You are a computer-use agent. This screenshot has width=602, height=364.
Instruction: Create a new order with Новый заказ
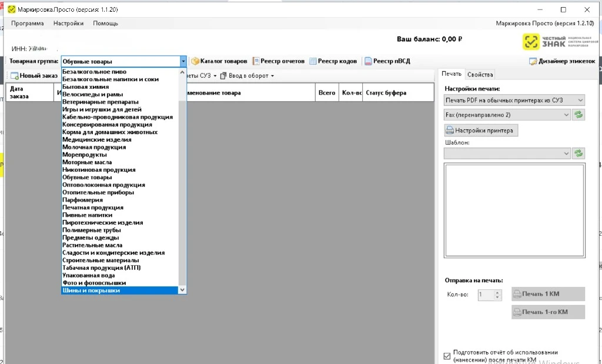(x=34, y=76)
